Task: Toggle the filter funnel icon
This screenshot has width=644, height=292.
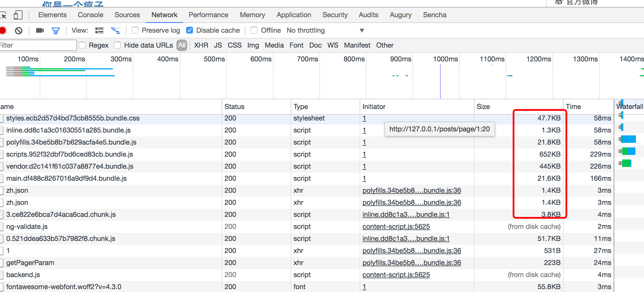Action: pyautogui.click(x=56, y=31)
